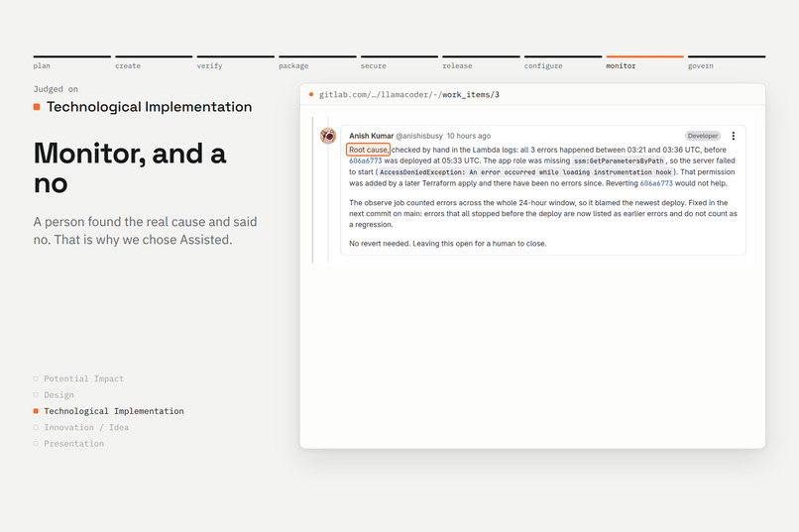Click 'No revert needed' closing sentence
Screen dimensions: 799x532
[x=447, y=244]
